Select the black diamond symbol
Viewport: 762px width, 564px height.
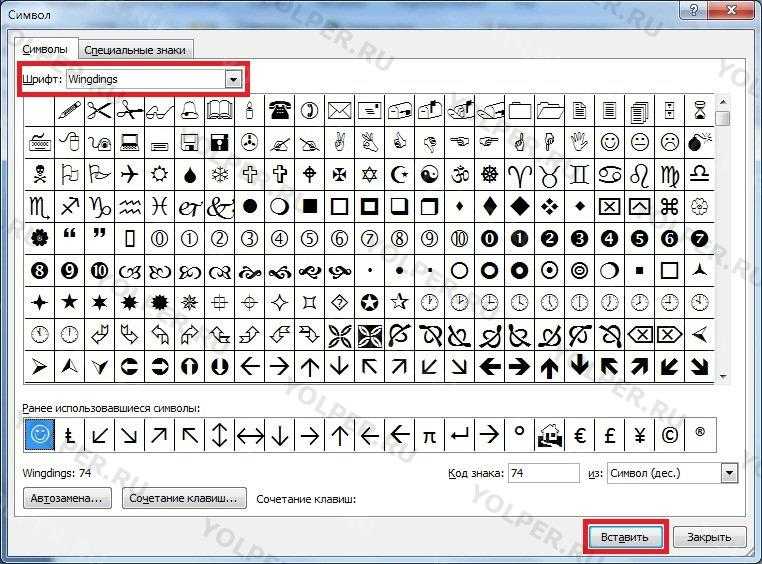(520, 207)
